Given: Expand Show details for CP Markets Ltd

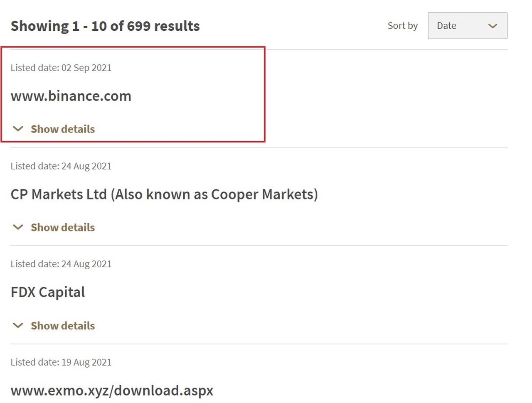Looking at the screenshot, I should pyautogui.click(x=54, y=228).
